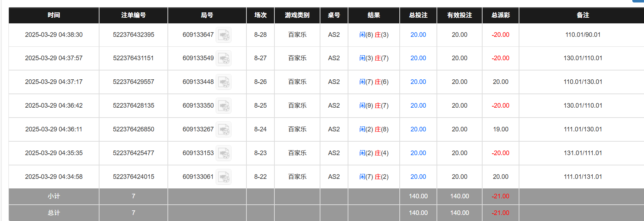Open the video replay icon for round 609133647
This screenshot has width=644, height=221.
pos(224,35)
